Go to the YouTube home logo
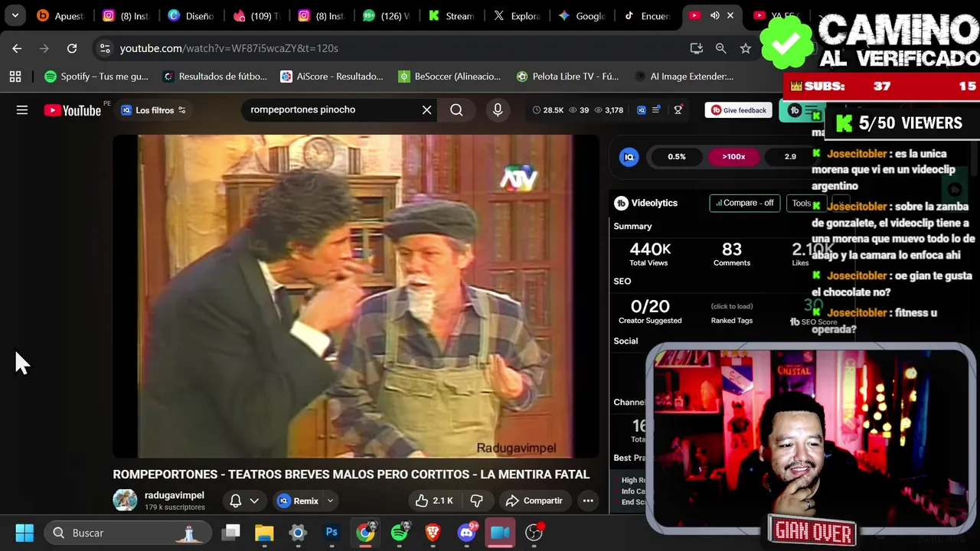The width and height of the screenshot is (980, 551). point(73,110)
